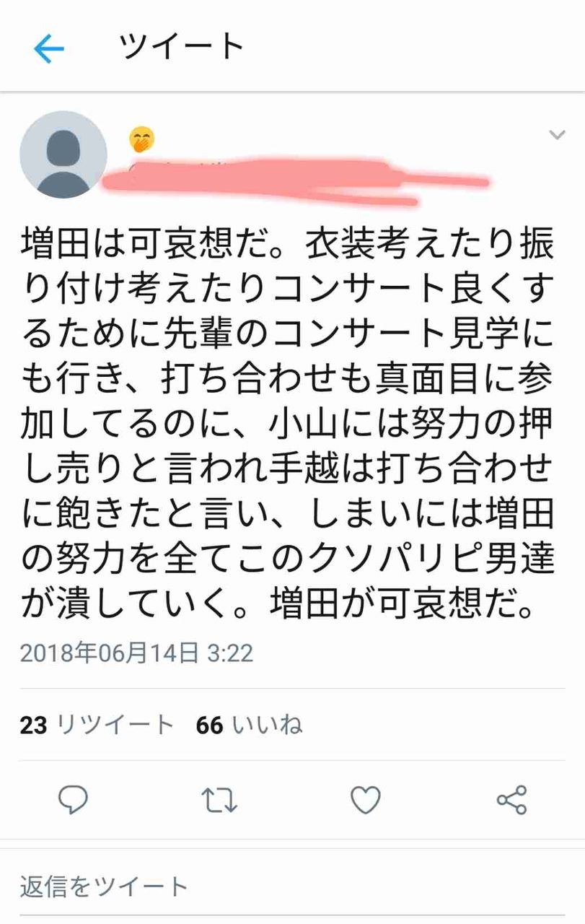This screenshot has width=585, height=924.
Task: Open the reply speech bubble icon
Action: pyautogui.click(x=73, y=800)
